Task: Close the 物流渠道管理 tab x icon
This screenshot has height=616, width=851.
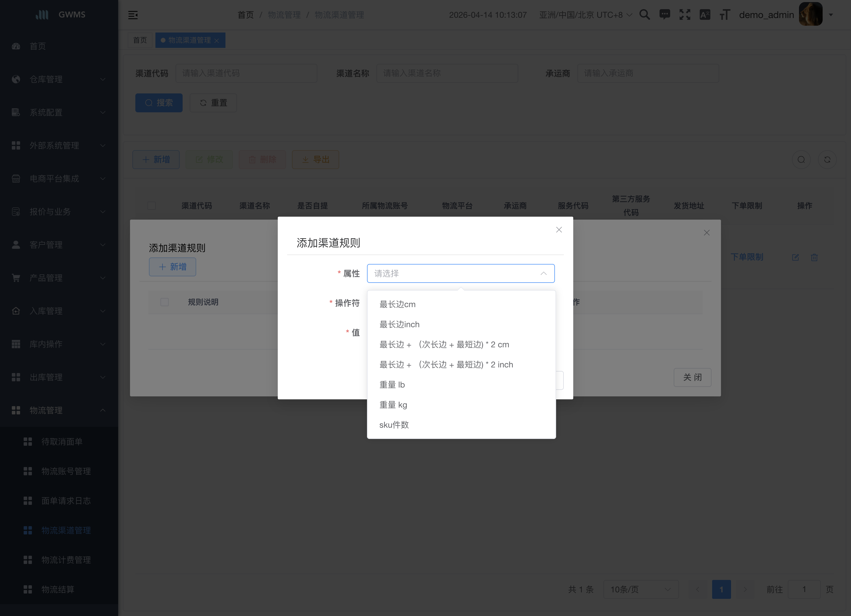Action: (217, 40)
